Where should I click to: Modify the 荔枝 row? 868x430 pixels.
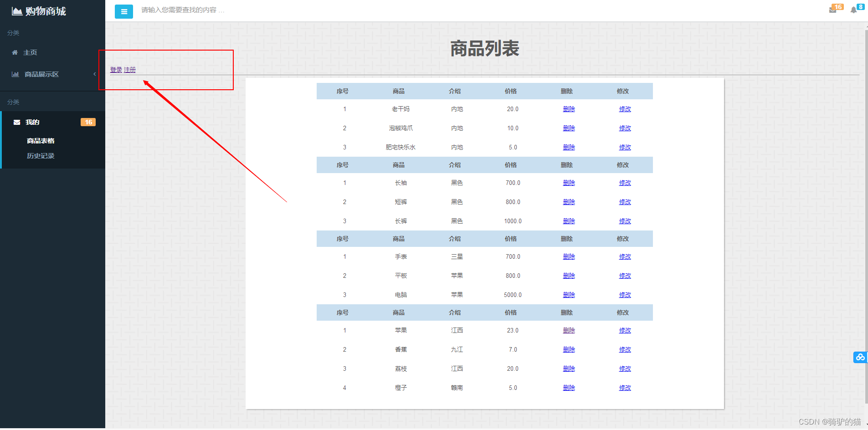point(625,369)
